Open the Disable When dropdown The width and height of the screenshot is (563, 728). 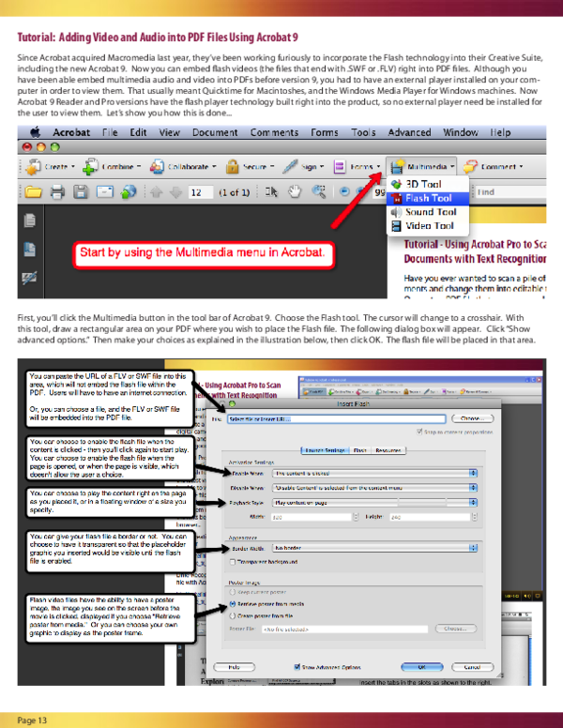click(x=375, y=488)
